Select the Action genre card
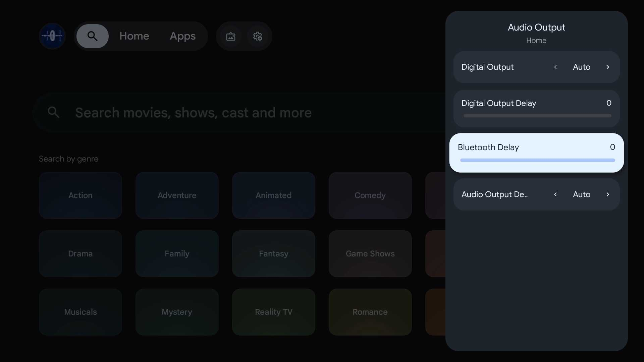 (x=80, y=195)
